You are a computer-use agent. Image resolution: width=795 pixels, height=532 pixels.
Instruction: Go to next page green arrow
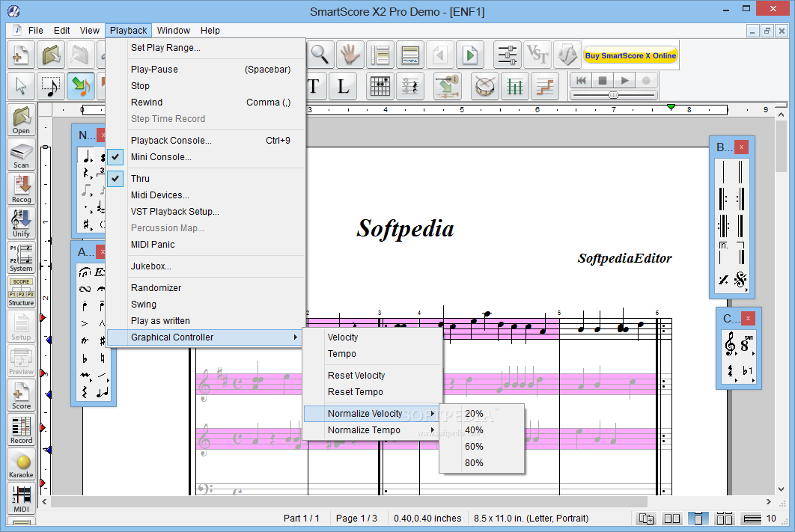pos(470,55)
